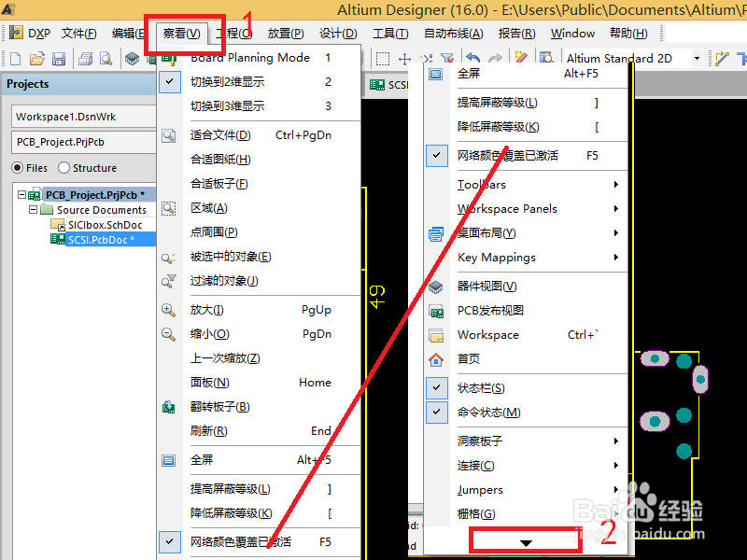Click the 器件视图 chip icon in the submenu
The image size is (747, 560).
[x=435, y=287]
